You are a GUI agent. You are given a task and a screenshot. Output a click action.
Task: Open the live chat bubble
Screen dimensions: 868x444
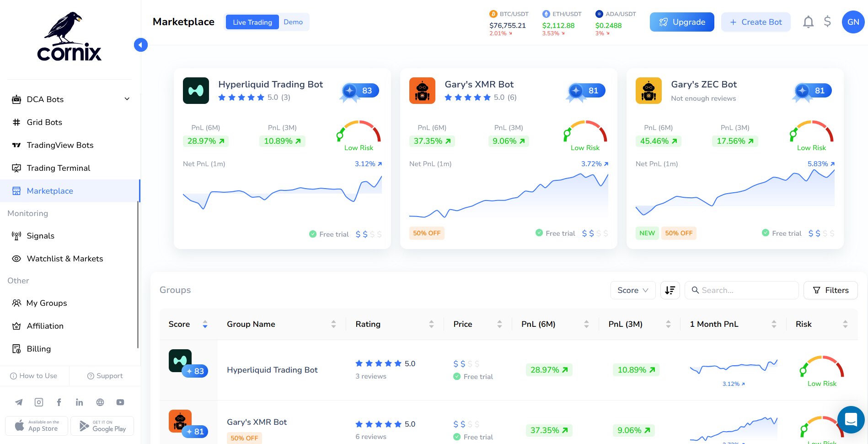(x=851, y=419)
